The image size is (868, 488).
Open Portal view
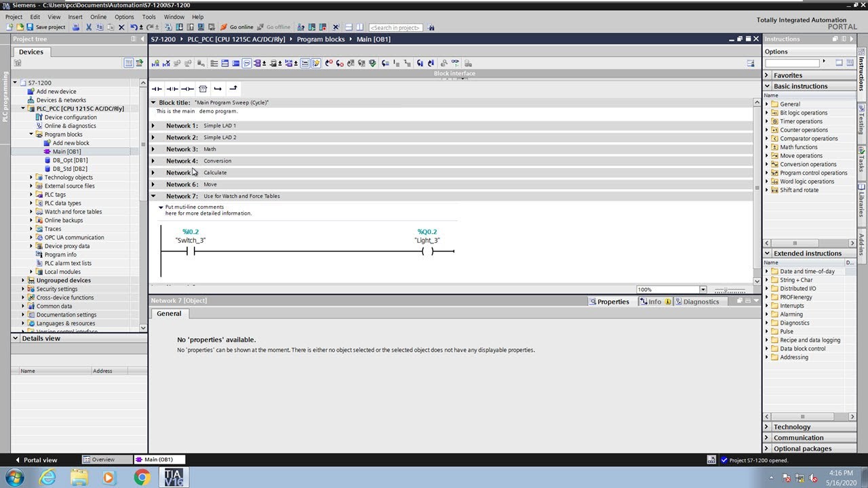pos(36,460)
